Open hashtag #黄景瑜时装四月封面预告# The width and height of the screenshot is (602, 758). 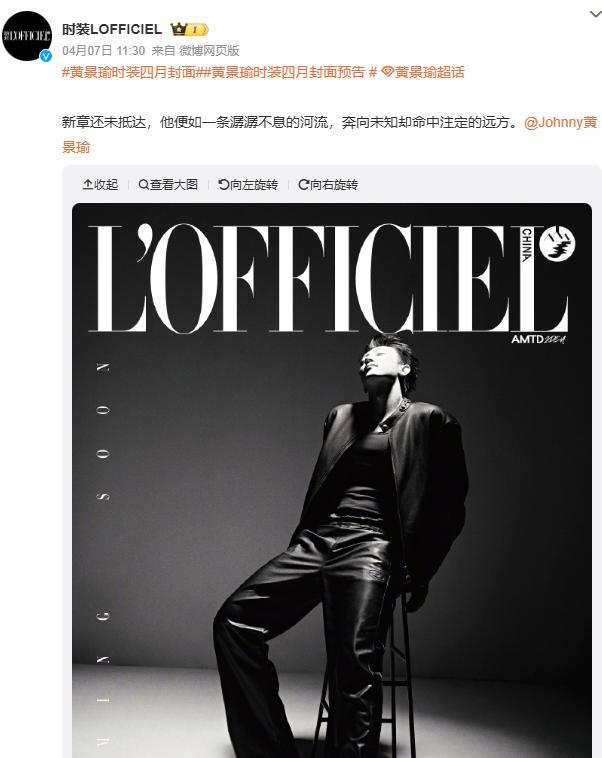(289, 73)
